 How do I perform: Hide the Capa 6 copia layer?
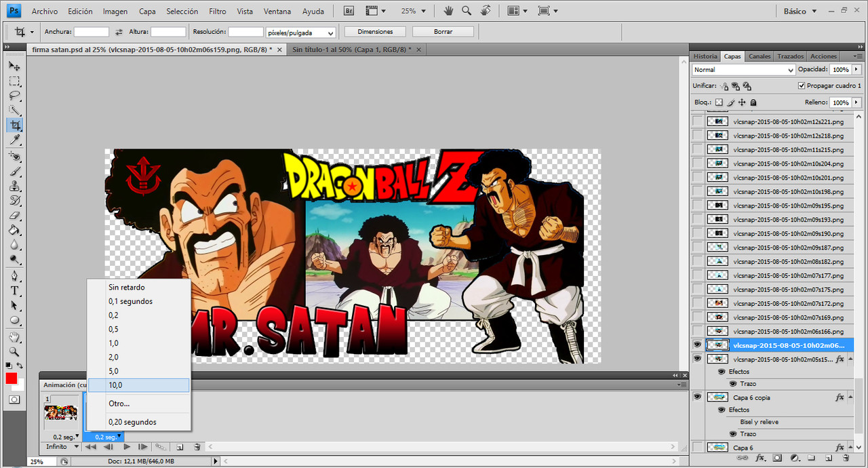coord(697,397)
